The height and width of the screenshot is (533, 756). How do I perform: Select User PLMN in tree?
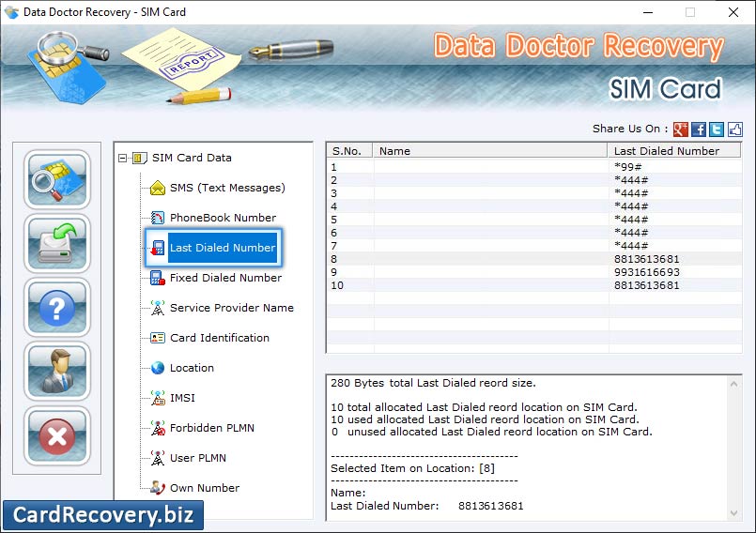[197, 458]
